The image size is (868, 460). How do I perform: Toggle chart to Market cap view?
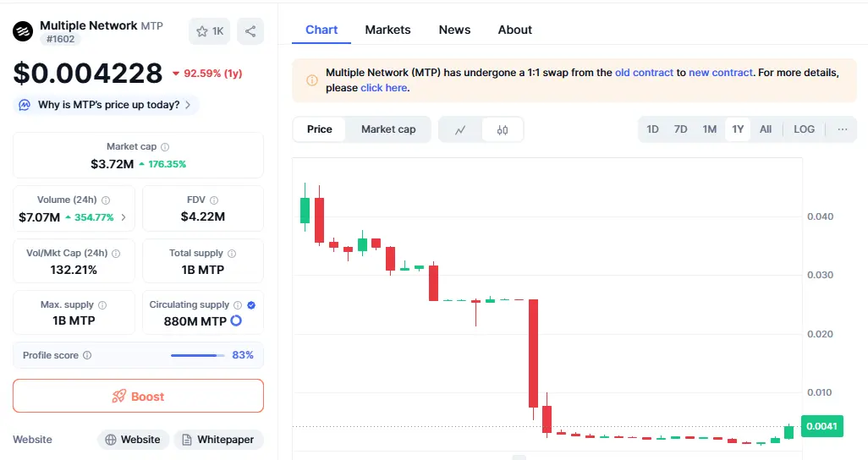coord(388,129)
